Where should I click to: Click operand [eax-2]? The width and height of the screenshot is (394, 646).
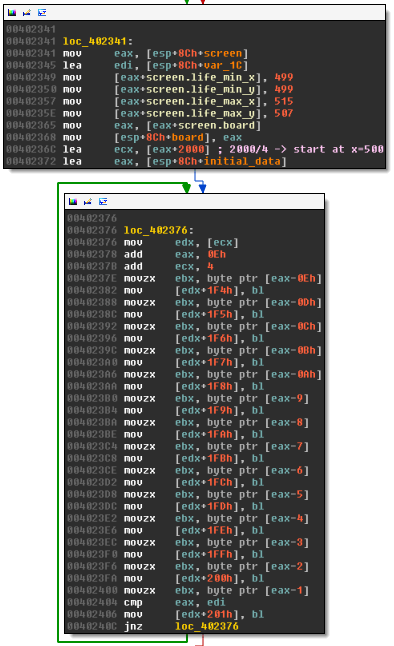(x=286, y=566)
